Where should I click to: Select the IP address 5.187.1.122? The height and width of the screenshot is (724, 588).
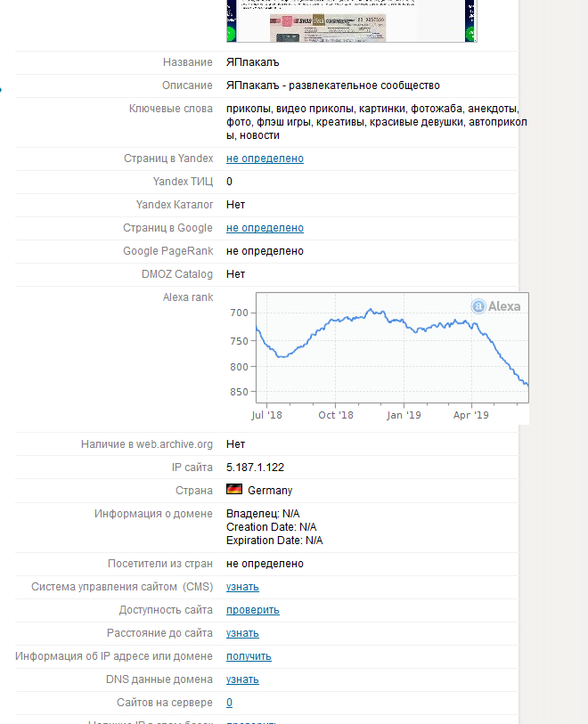255,468
